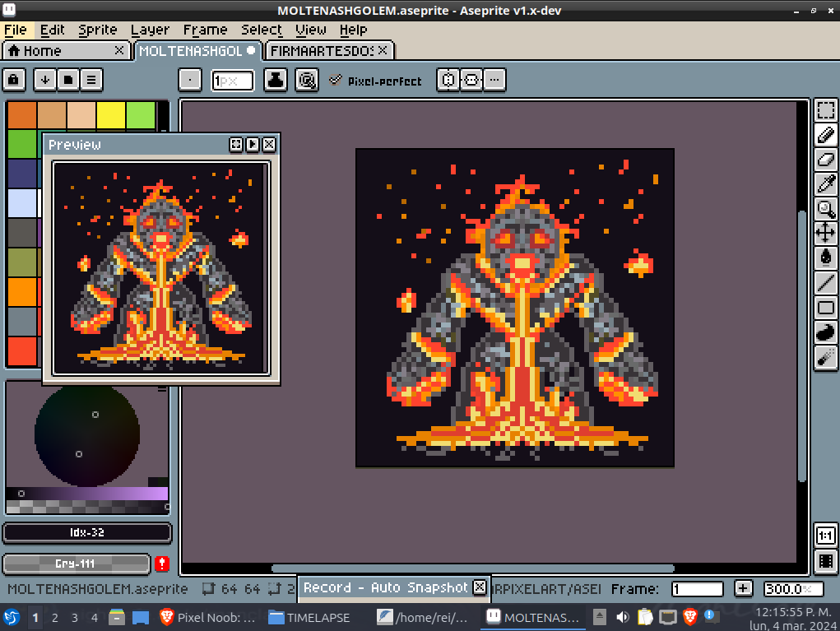Open the TIMELAPSE folder taskbar window

[x=309, y=618]
